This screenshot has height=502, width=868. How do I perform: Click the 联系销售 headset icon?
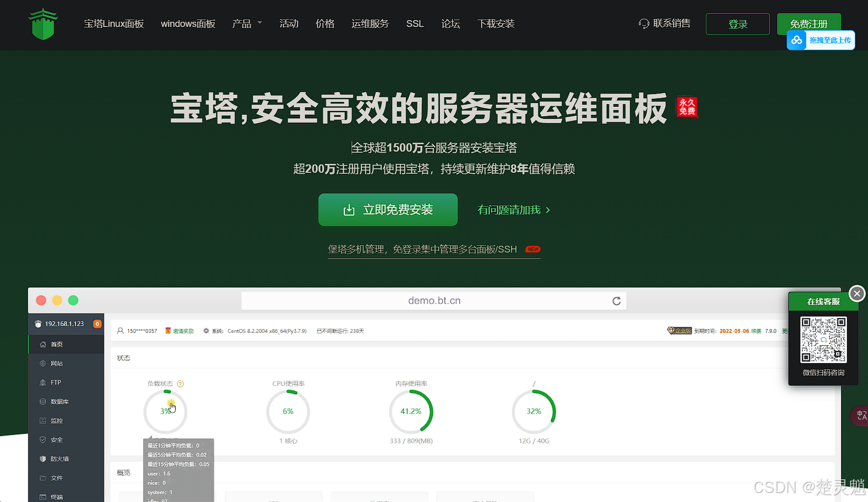pyautogui.click(x=644, y=24)
